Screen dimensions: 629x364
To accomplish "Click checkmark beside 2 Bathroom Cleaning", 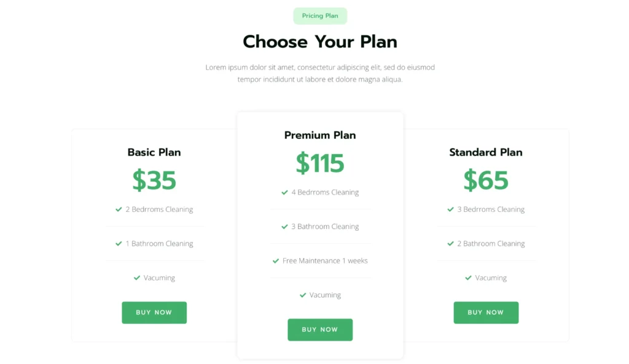I will [x=450, y=244].
